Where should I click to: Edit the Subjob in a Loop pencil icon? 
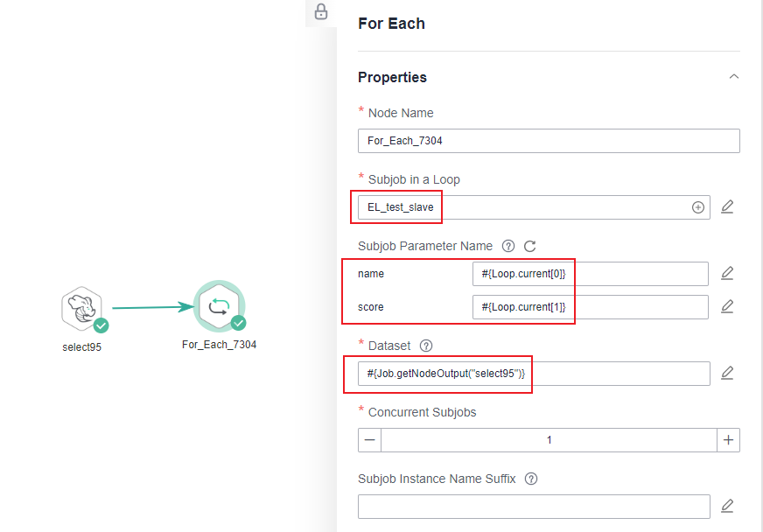[727, 206]
